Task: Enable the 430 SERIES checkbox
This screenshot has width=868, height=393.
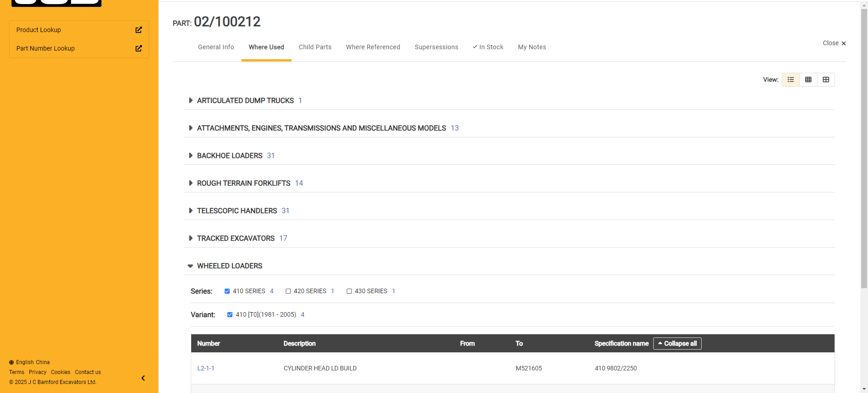Action: 349,291
